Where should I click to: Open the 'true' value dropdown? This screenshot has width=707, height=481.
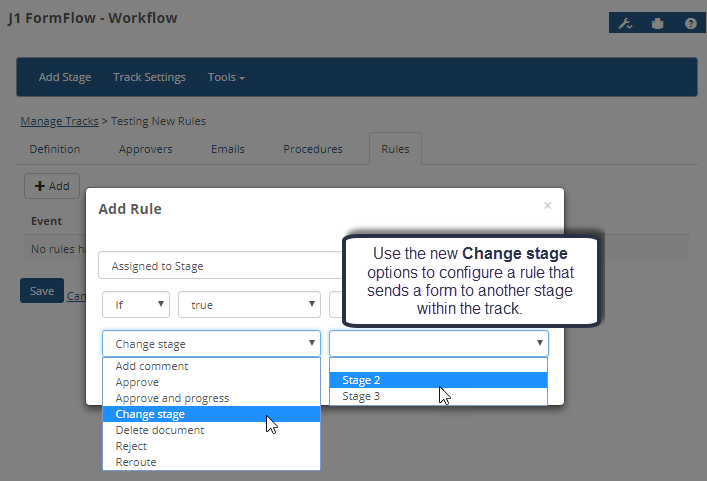(248, 305)
